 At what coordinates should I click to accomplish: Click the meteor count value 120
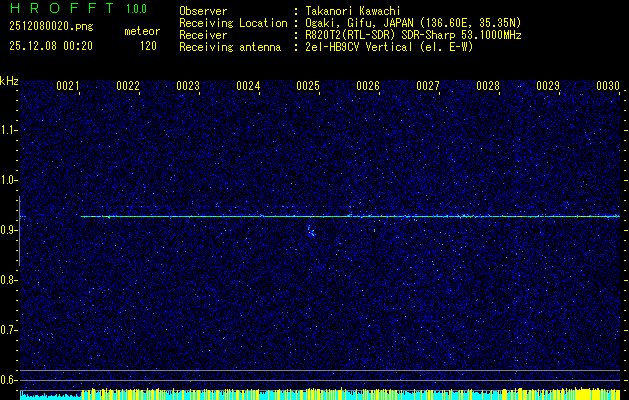point(148,46)
